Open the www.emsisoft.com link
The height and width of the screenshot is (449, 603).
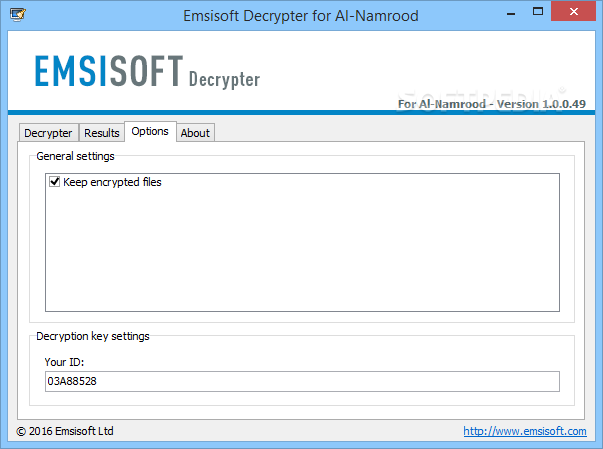(525, 431)
